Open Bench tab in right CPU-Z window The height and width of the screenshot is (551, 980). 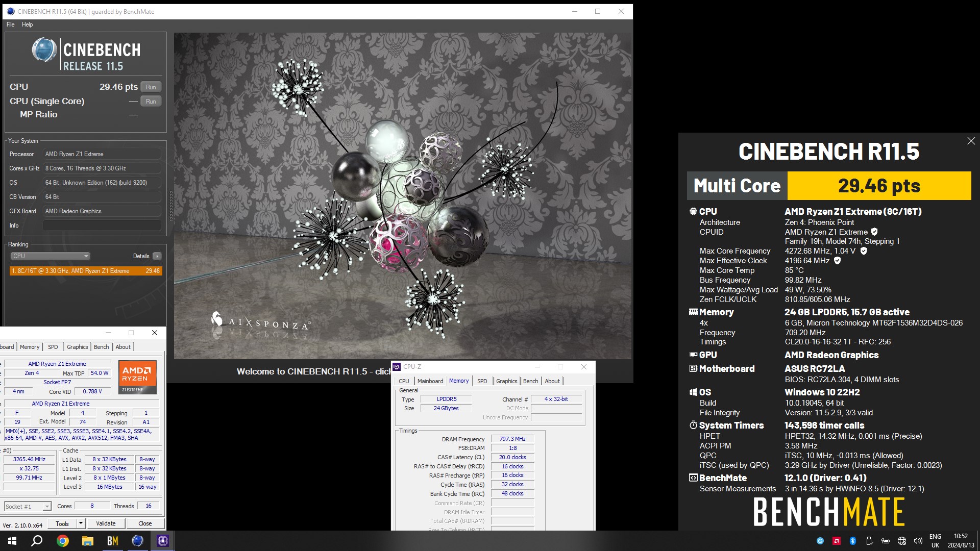530,381
